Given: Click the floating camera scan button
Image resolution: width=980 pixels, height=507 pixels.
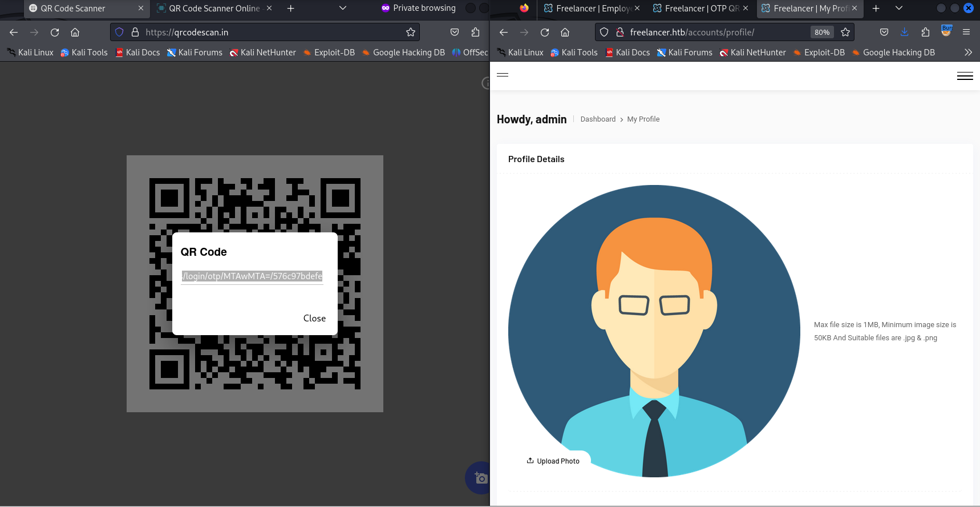Looking at the screenshot, I should click(x=479, y=478).
